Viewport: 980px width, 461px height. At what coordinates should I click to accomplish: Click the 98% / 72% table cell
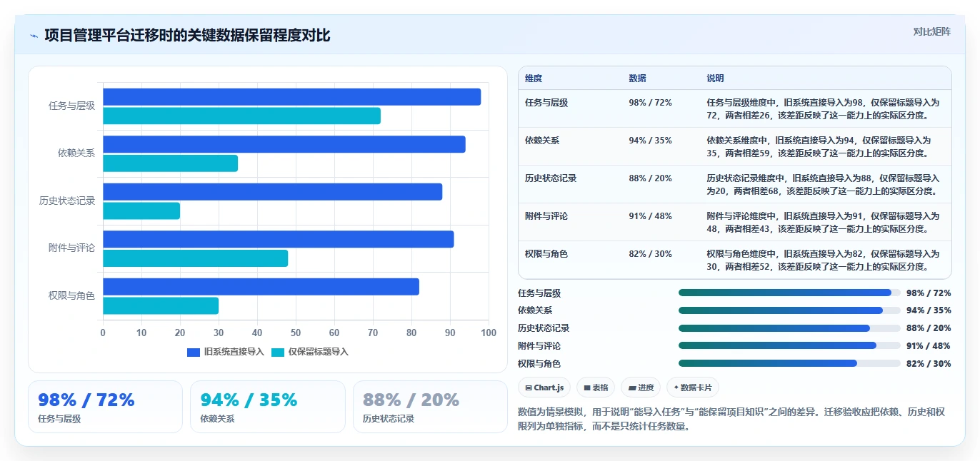pyautogui.click(x=650, y=103)
